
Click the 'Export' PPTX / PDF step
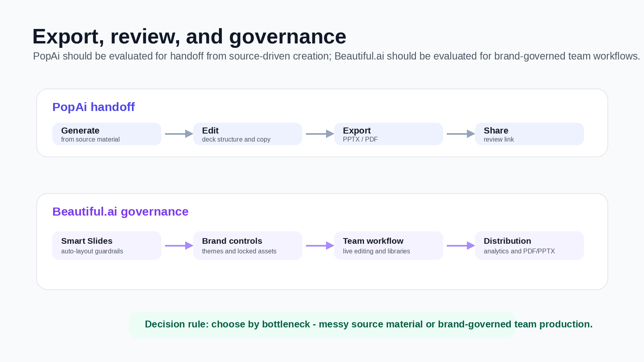(x=388, y=134)
